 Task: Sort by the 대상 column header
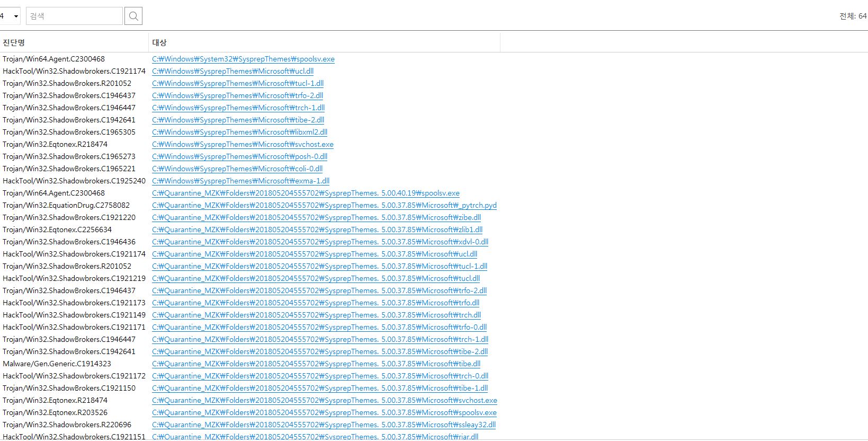click(159, 42)
